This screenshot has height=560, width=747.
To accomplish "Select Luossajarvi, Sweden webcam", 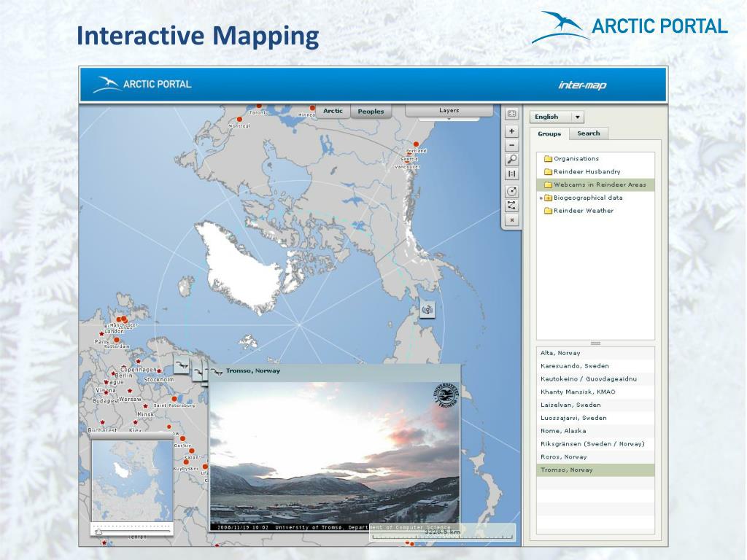I will [595, 418].
